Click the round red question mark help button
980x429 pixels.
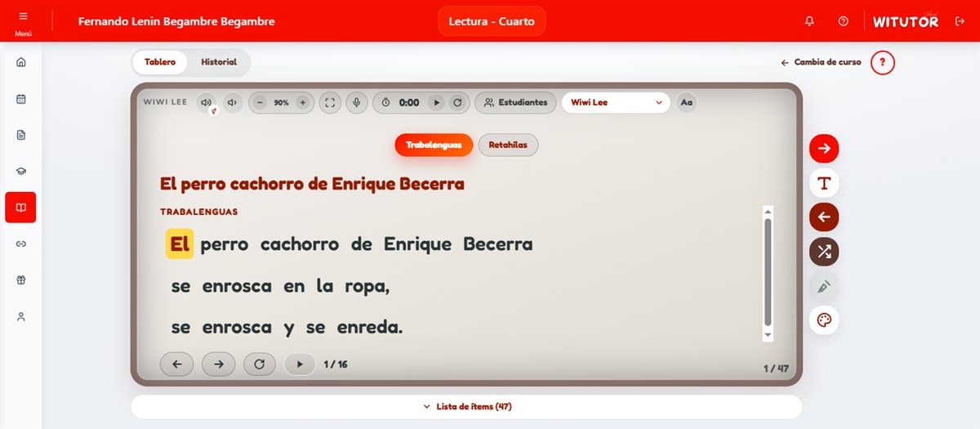click(x=883, y=62)
